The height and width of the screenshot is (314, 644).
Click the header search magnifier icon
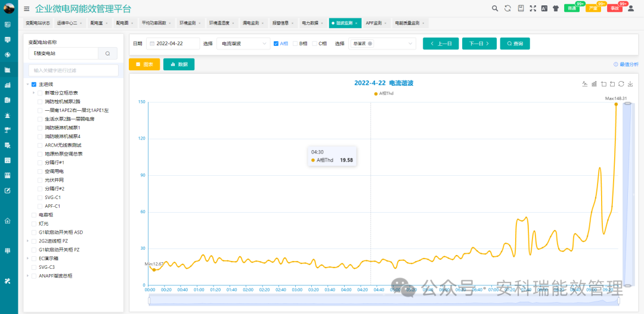(x=495, y=8)
